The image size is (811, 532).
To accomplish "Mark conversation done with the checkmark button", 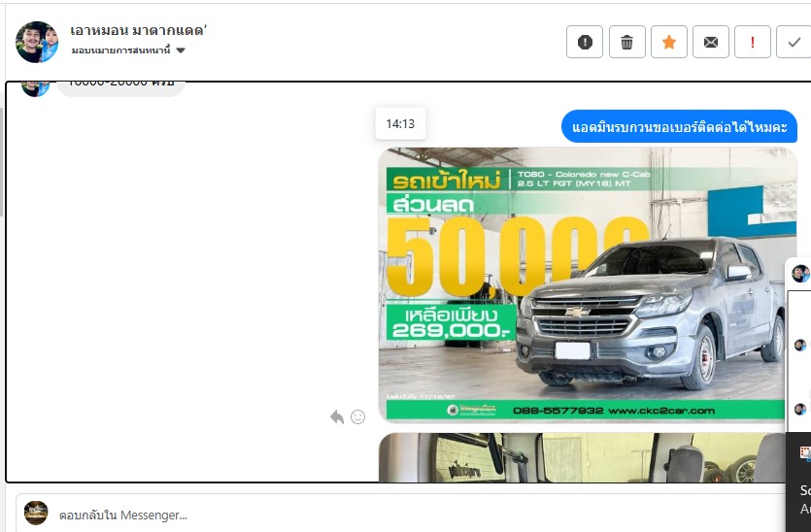I will pyautogui.click(x=794, y=42).
